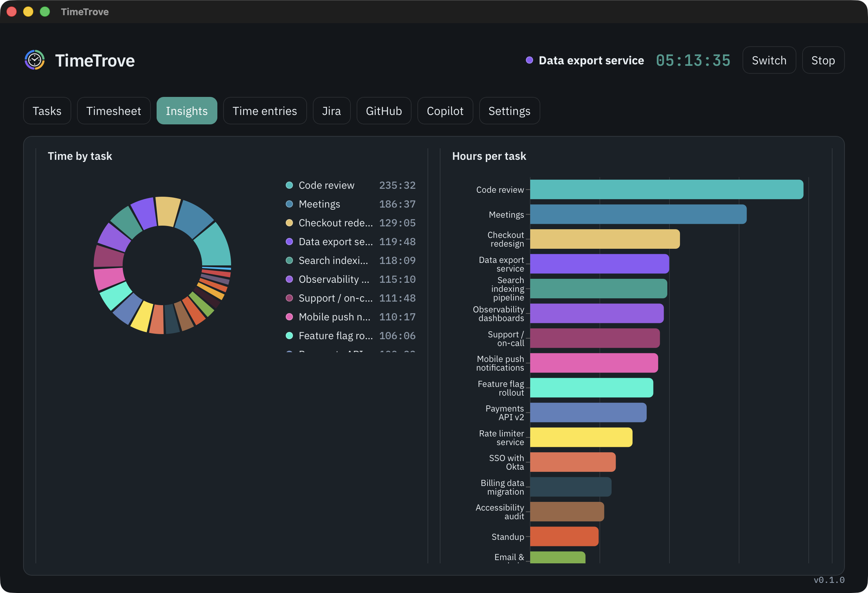Click the Data export service label in header
Viewport: 868px width, 593px height.
coord(591,60)
